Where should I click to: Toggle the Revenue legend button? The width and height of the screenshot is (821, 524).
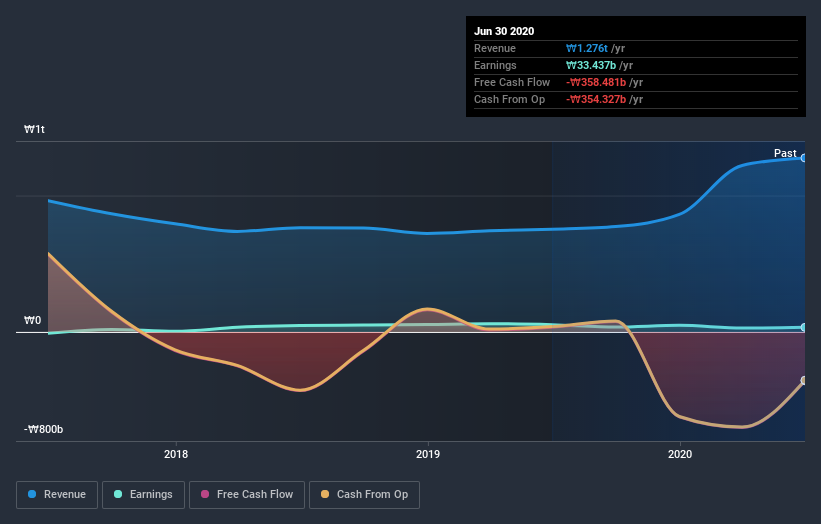click(x=57, y=495)
